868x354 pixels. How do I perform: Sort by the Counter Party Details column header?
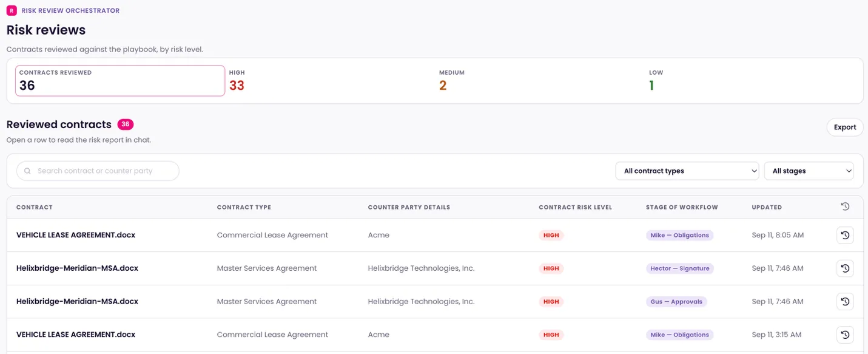(409, 207)
